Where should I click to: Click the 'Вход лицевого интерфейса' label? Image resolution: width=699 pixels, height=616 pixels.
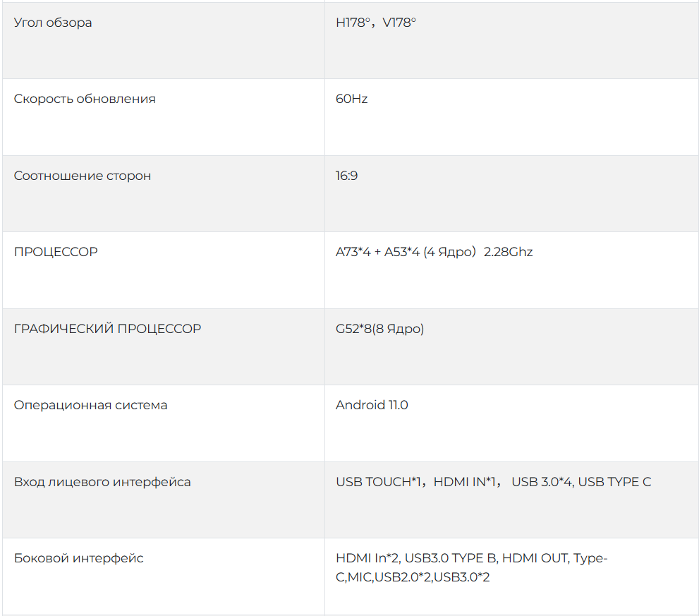[102, 482]
